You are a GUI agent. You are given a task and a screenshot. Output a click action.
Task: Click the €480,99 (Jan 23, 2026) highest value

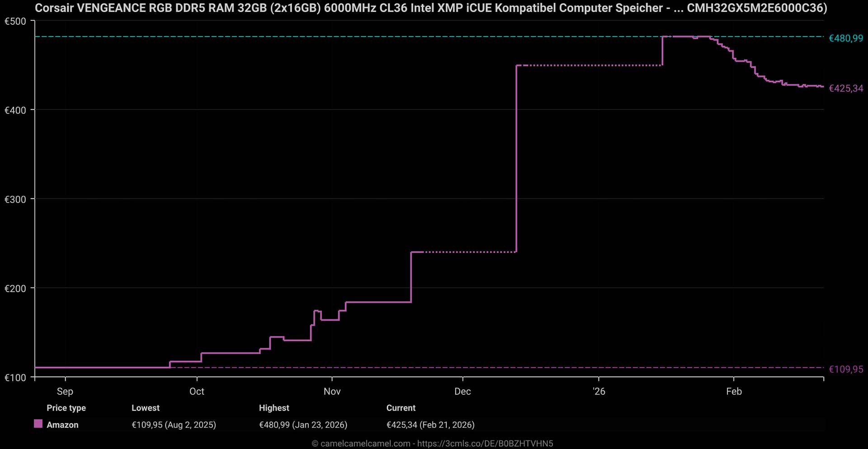tap(303, 425)
